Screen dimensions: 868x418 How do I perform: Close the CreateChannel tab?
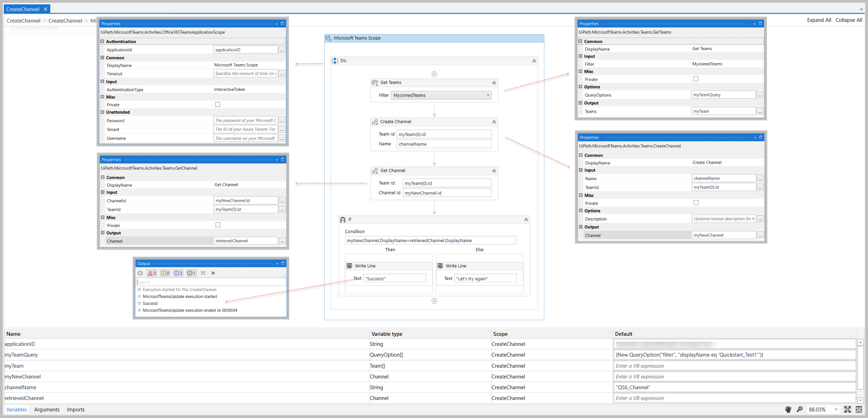pyautogui.click(x=45, y=9)
